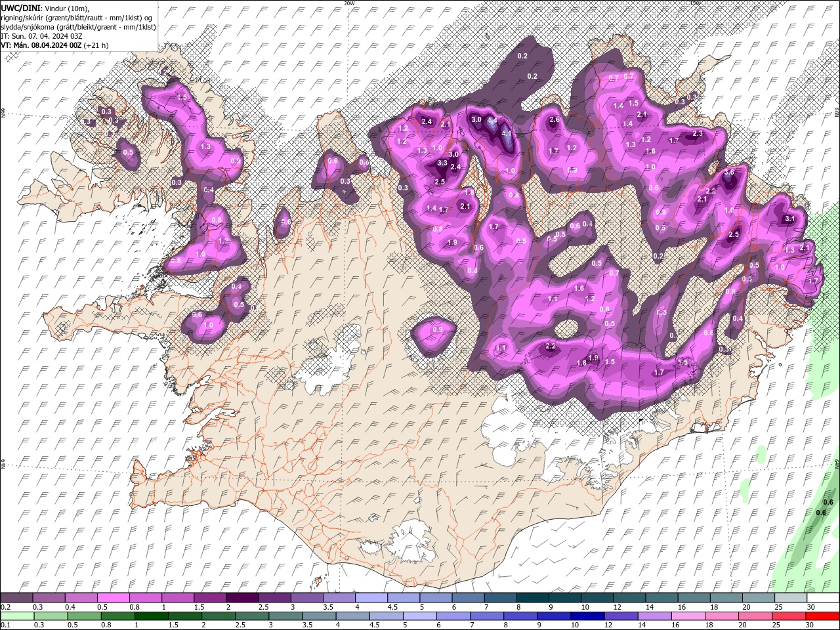Click the 20W longitude label at the top edge
The image size is (840, 630).
(349, 3)
